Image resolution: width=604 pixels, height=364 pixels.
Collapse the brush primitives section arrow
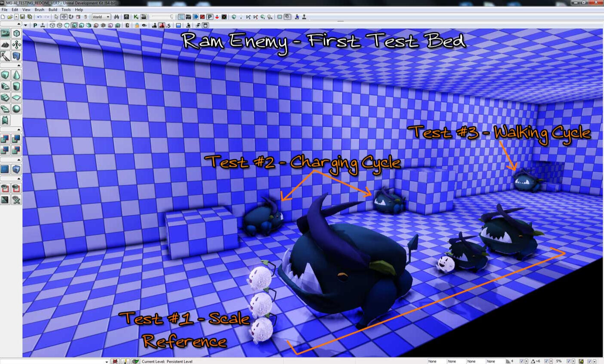click(x=18, y=65)
